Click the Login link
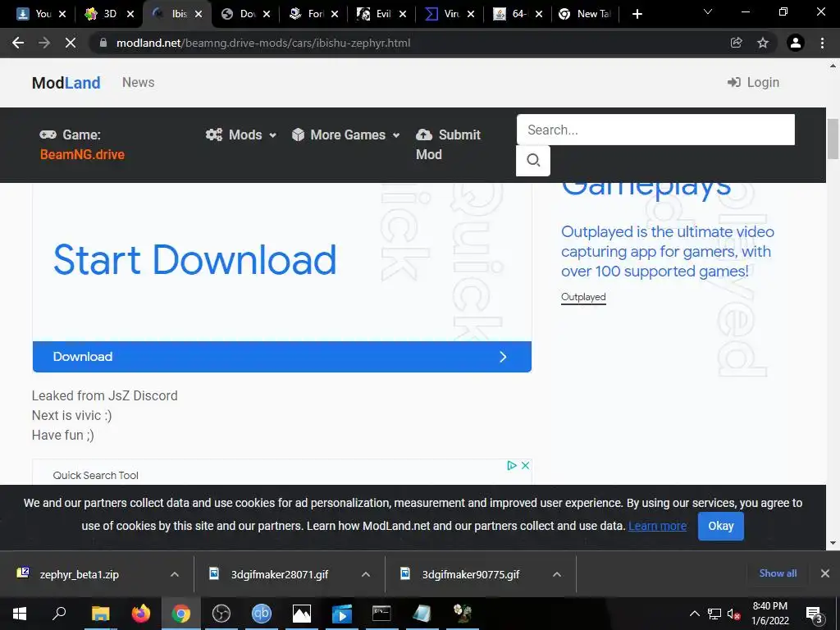 tap(753, 83)
